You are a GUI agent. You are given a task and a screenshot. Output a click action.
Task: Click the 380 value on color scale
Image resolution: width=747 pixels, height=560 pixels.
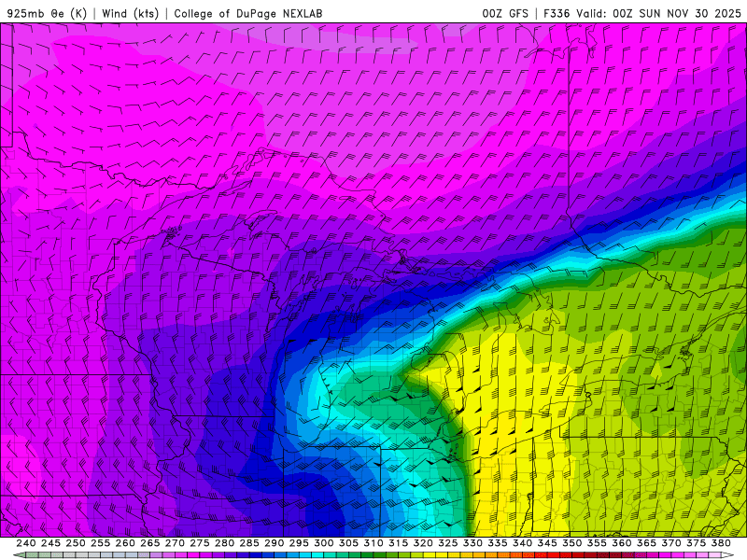click(721, 543)
